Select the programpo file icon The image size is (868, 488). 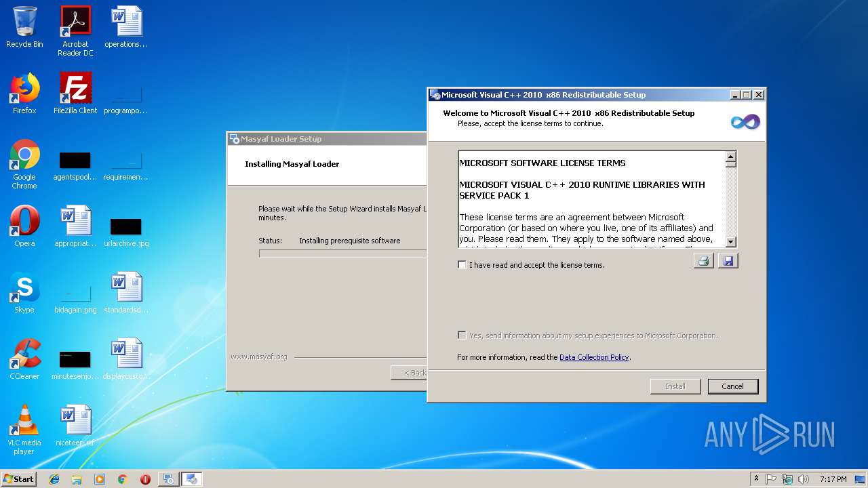tap(126, 98)
